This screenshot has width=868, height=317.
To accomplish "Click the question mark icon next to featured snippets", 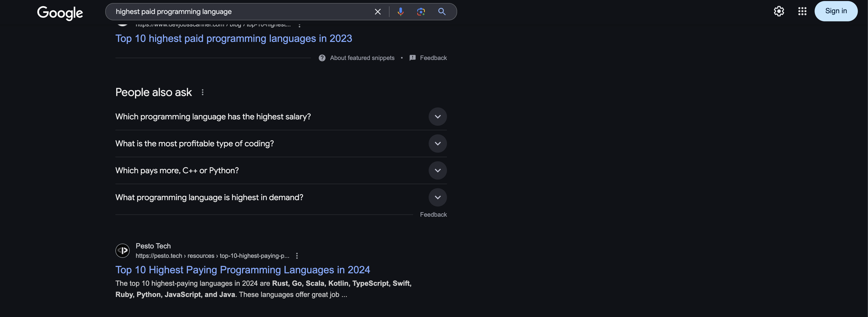I will point(322,58).
